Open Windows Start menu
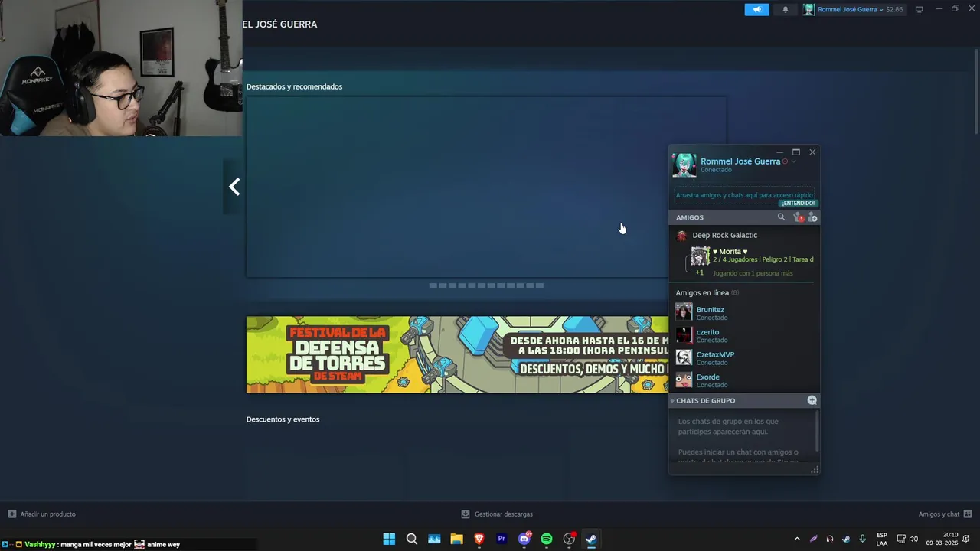Viewport: 980px width, 551px height. (389, 539)
